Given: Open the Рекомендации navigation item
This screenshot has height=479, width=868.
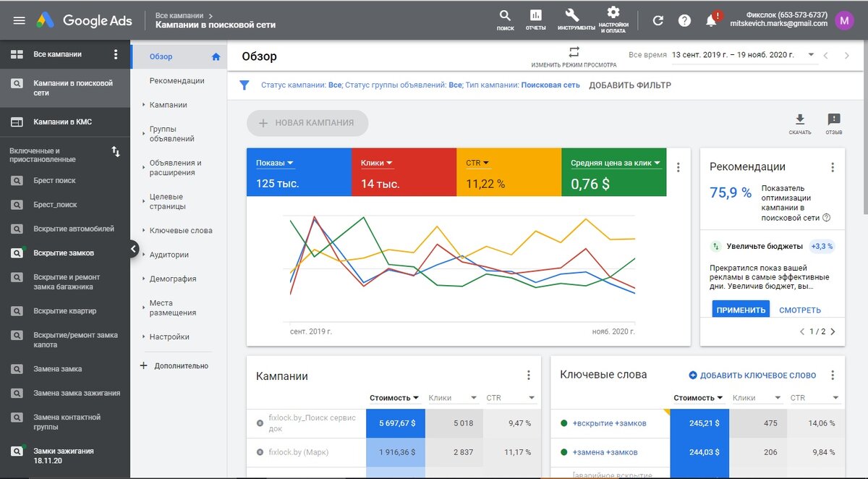Looking at the screenshot, I should click(x=177, y=81).
